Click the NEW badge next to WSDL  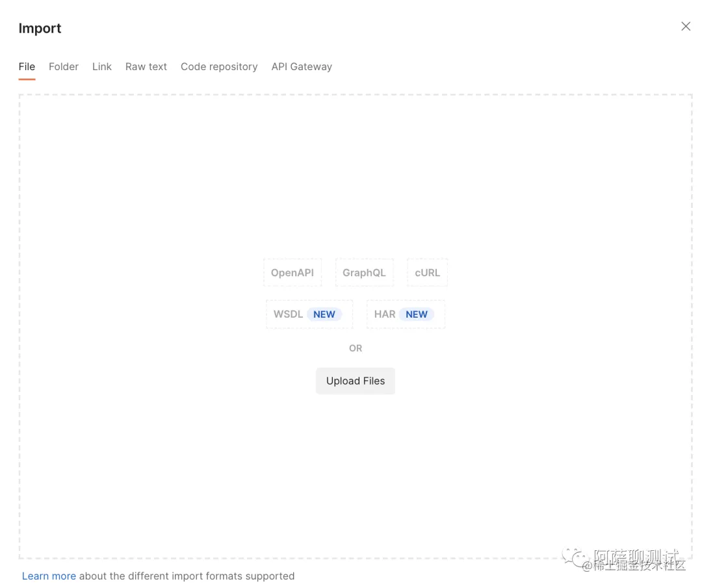coord(324,314)
